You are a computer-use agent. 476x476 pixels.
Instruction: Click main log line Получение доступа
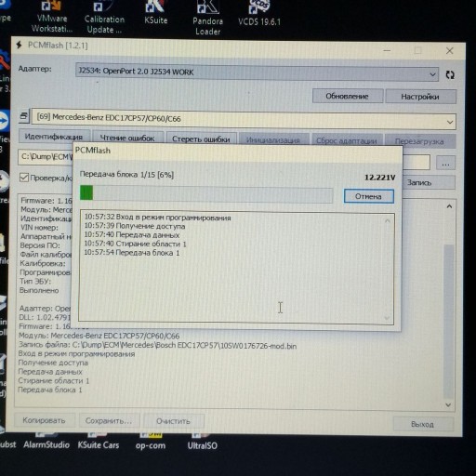point(53,363)
